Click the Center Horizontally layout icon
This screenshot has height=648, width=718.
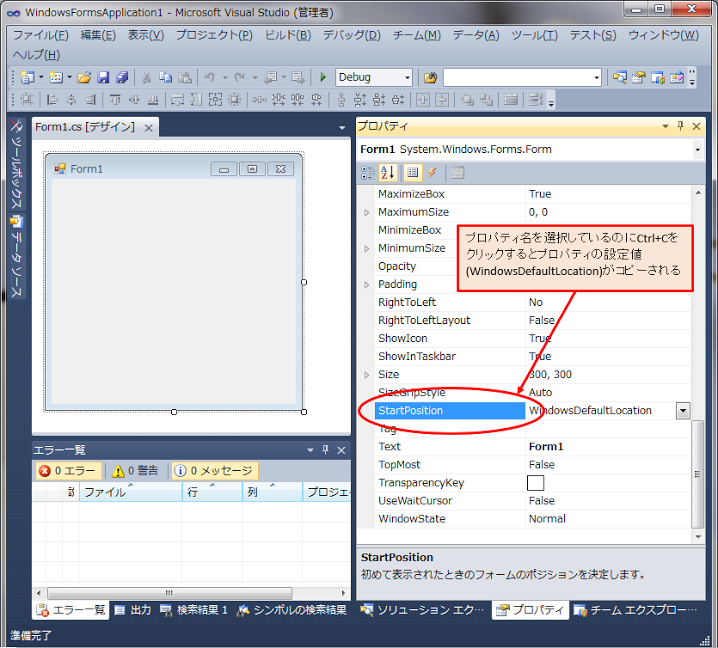pyautogui.click(x=422, y=100)
